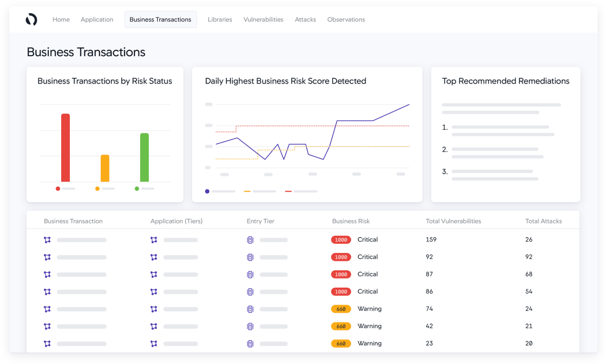Click the entry tier icon in the 159 vulnerabilities row
This screenshot has width=607, height=364.
tap(250, 240)
